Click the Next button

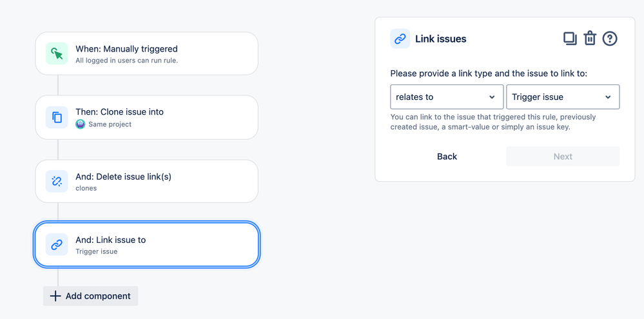563,157
